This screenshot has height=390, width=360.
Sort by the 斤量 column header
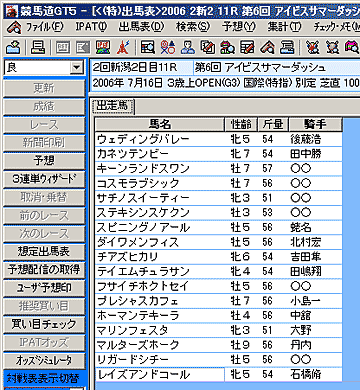273,125
